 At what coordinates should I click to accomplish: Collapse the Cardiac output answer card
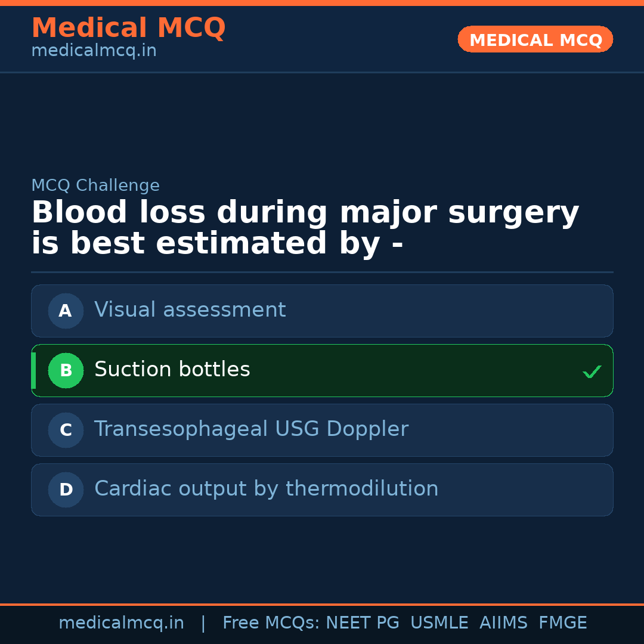coord(322,490)
